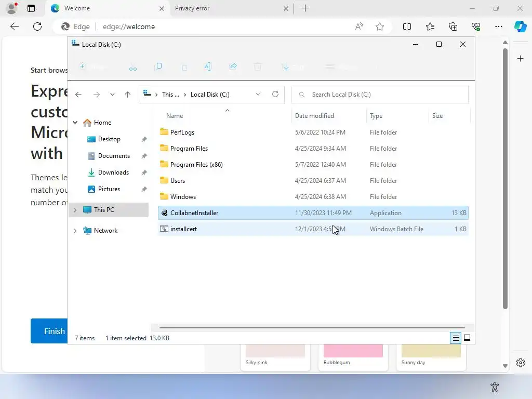This screenshot has height=399, width=532.
Task: Click the New item plus icon in Explorer
Action: tap(82, 66)
